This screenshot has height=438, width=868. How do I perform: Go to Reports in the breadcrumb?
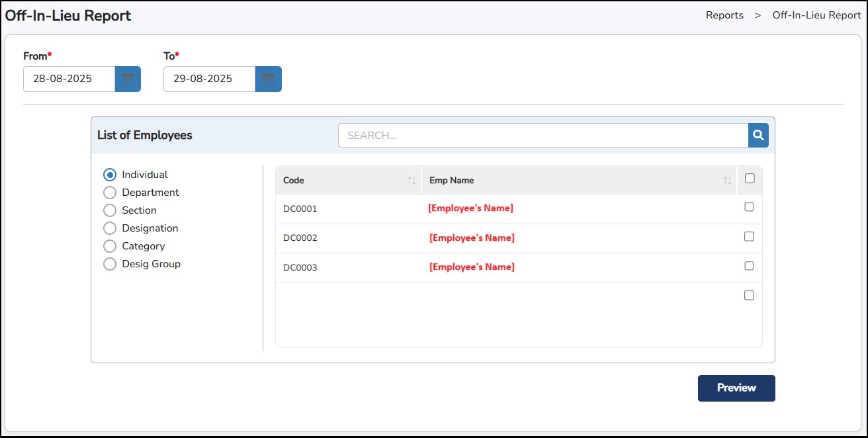point(724,15)
